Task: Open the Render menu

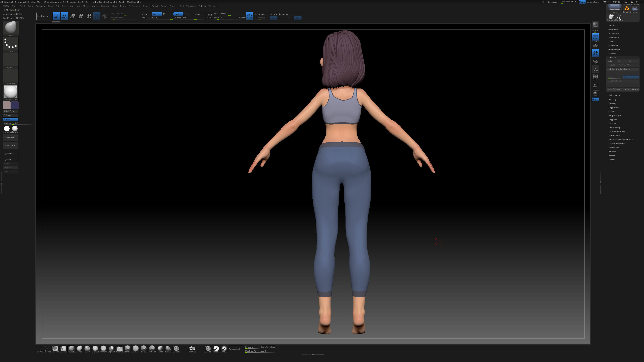Action: pyautogui.click(x=146, y=6)
